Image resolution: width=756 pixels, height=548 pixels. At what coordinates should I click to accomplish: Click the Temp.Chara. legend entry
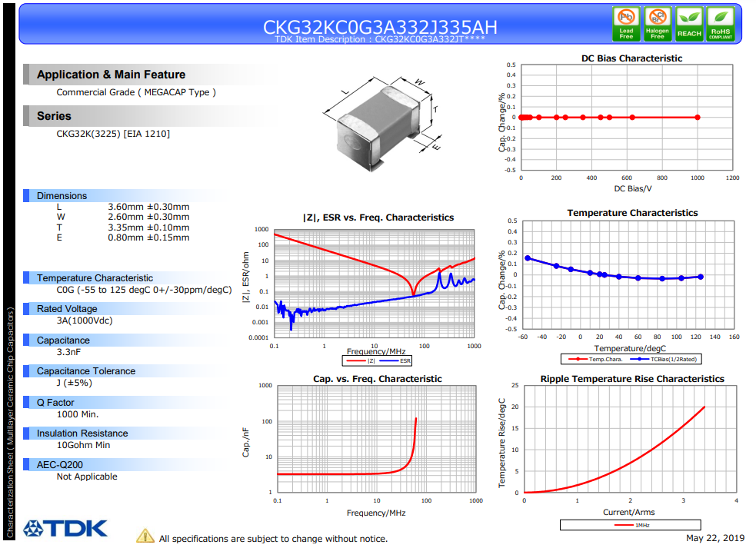(x=596, y=359)
